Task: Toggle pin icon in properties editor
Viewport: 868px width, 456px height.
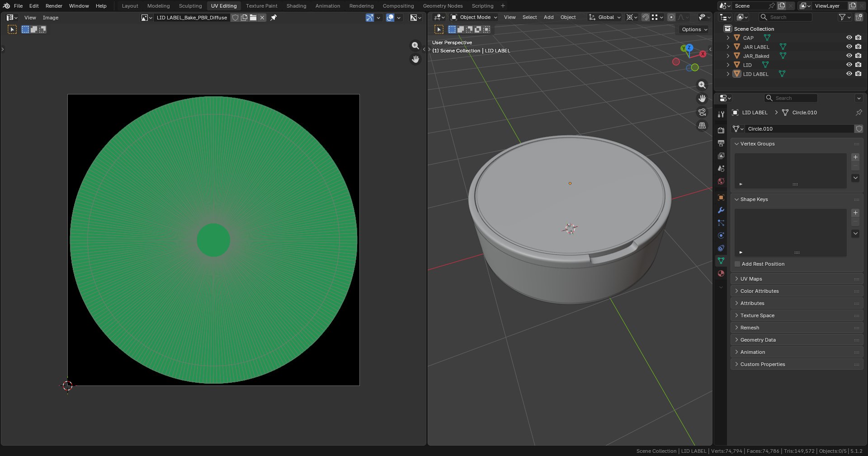Action: [x=859, y=113]
